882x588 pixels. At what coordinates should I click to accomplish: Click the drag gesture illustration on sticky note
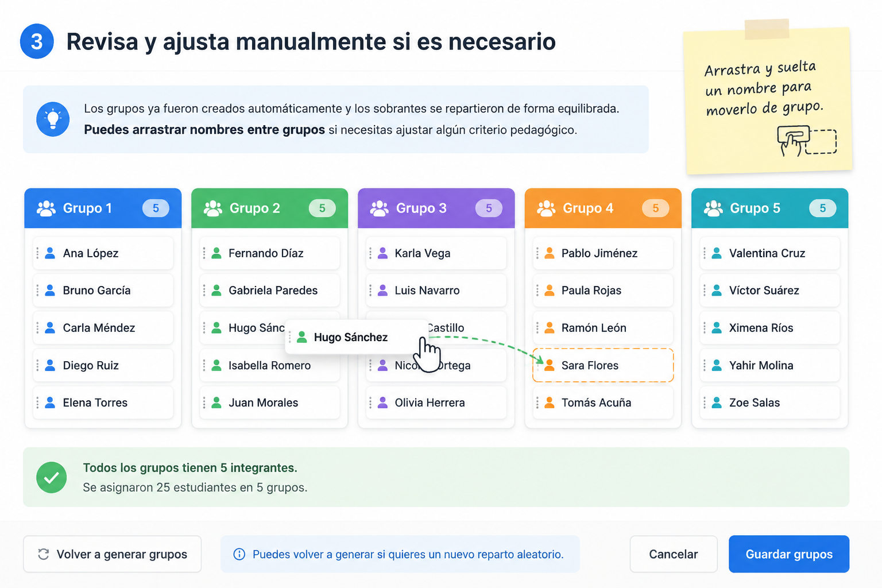pyautogui.click(x=807, y=141)
